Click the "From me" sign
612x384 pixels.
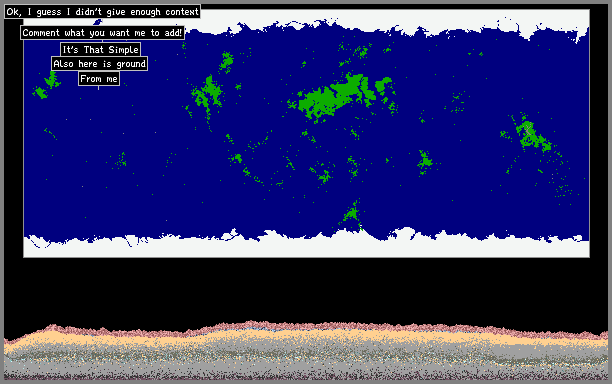pos(99,79)
